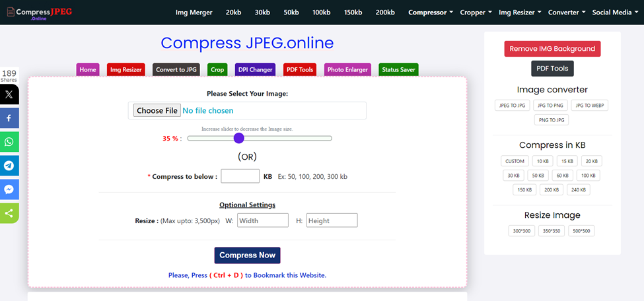Image resolution: width=644 pixels, height=301 pixels.
Task: Select CUSTOM under Compress in KB
Action: (515, 161)
